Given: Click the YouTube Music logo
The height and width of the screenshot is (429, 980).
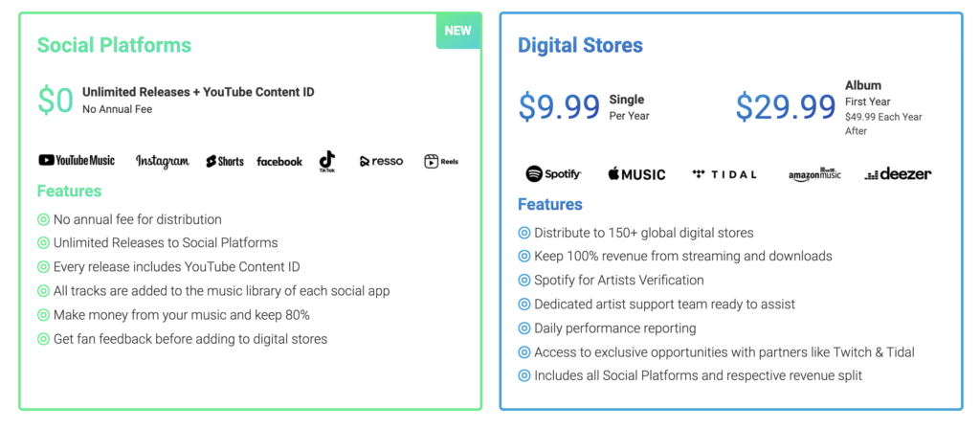Looking at the screenshot, I should tap(77, 161).
